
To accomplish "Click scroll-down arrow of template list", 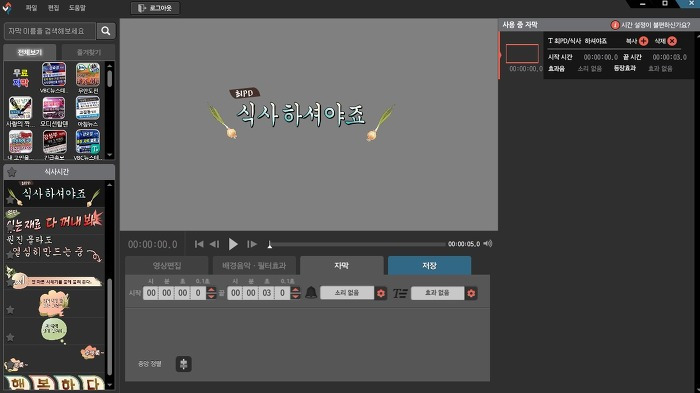I will coord(110,385).
